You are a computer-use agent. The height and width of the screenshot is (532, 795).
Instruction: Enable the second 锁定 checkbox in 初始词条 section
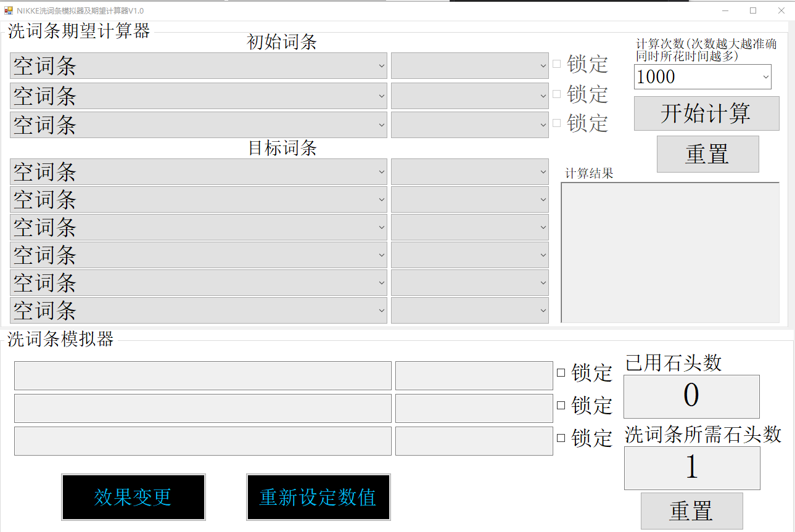[x=557, y=92]
